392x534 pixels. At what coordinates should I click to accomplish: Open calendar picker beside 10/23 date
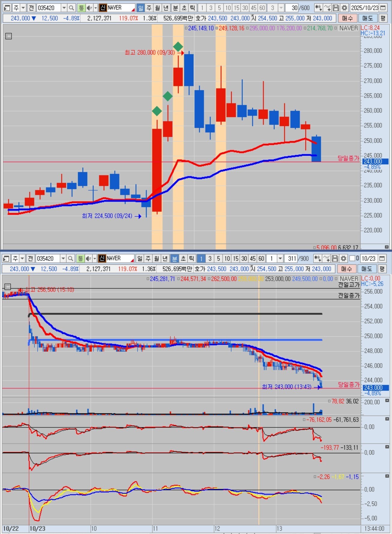(x=382, y=258)
